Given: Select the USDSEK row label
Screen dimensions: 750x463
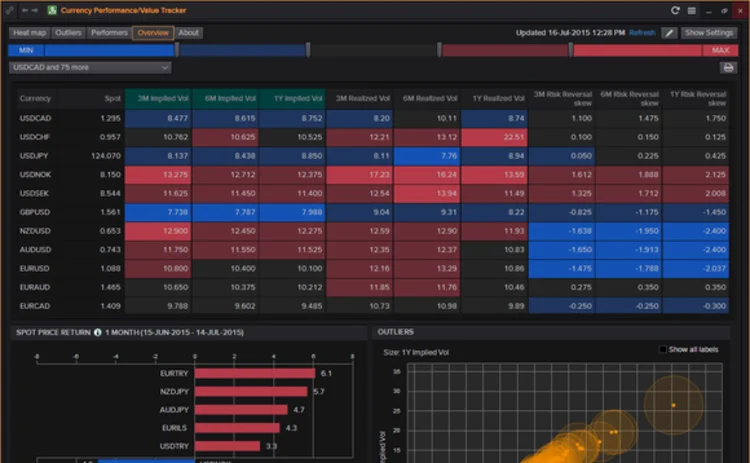Looking at the screenshot, I should (34, 193).
